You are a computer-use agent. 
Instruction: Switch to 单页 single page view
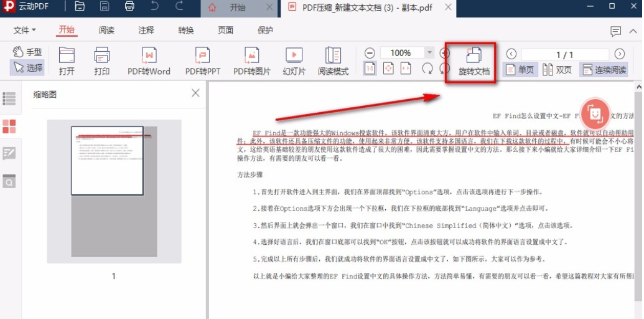click(x=520, y=70)
